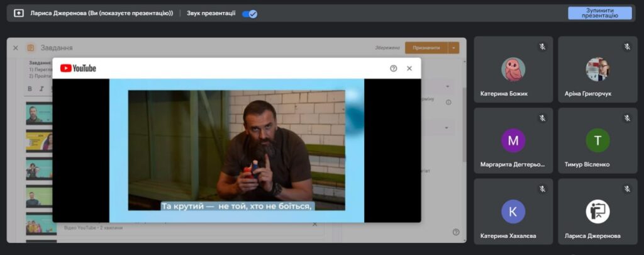
Task: Click the name Катерина Хахалєва
Action: [x=508, y=236]
